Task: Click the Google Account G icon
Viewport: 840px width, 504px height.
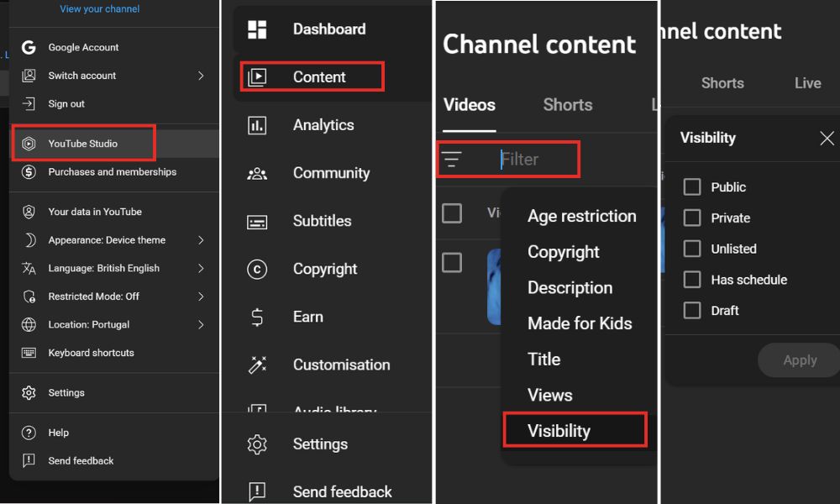Action: click(x=29, y=47)
